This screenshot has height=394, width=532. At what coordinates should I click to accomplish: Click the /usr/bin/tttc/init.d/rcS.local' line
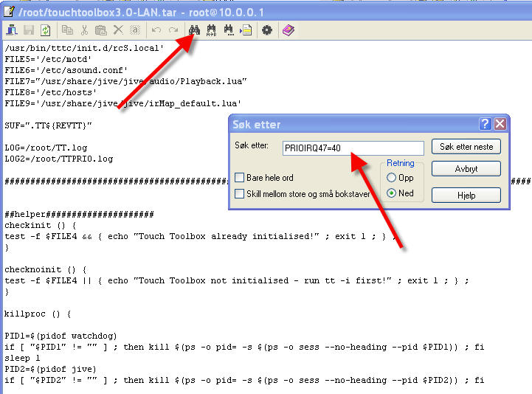point(84,48)
